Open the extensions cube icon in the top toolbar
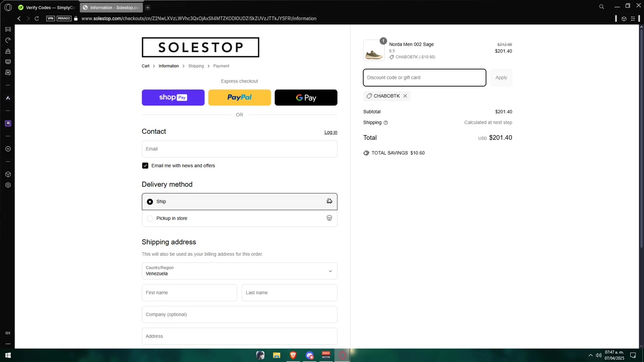This screenshot has width=644, height=362. [x=624, y=18]
